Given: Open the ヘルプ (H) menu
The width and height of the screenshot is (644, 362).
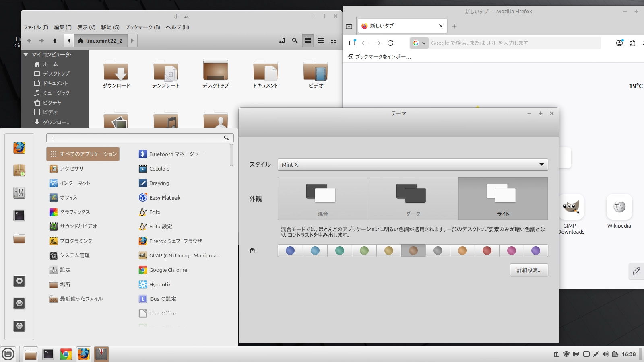Looking at the screenshot, I should (177, 27).
